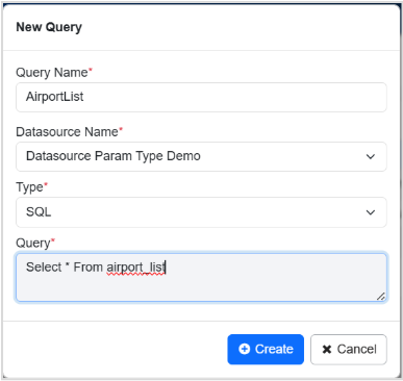Click the word Select in the query
Screen dimensions: 403x381
pos(44,267)
